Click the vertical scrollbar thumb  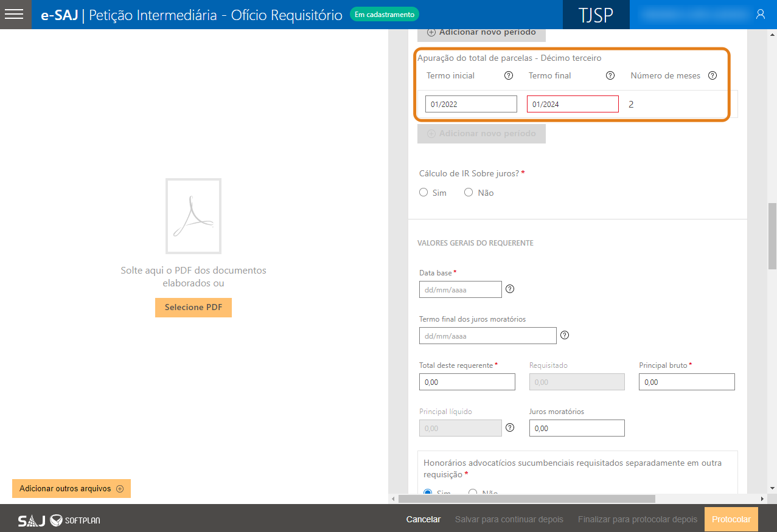pyautogui.click(x=772, y=236)
